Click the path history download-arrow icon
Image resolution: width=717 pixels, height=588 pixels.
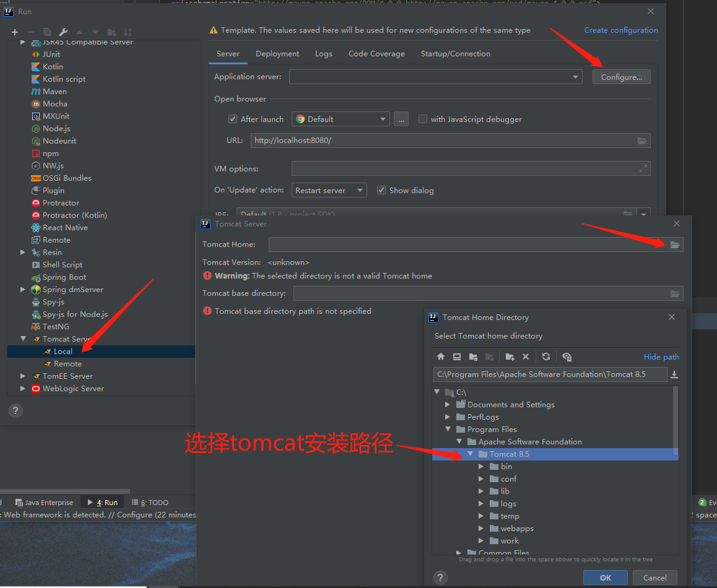point(674,375)
